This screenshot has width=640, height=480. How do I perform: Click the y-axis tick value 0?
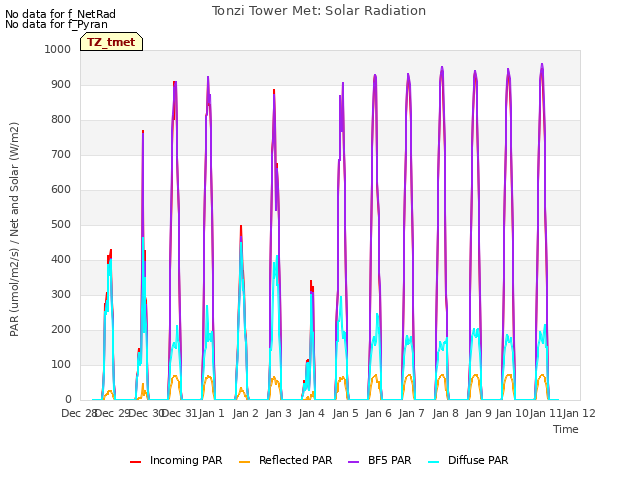pos(68,400)
